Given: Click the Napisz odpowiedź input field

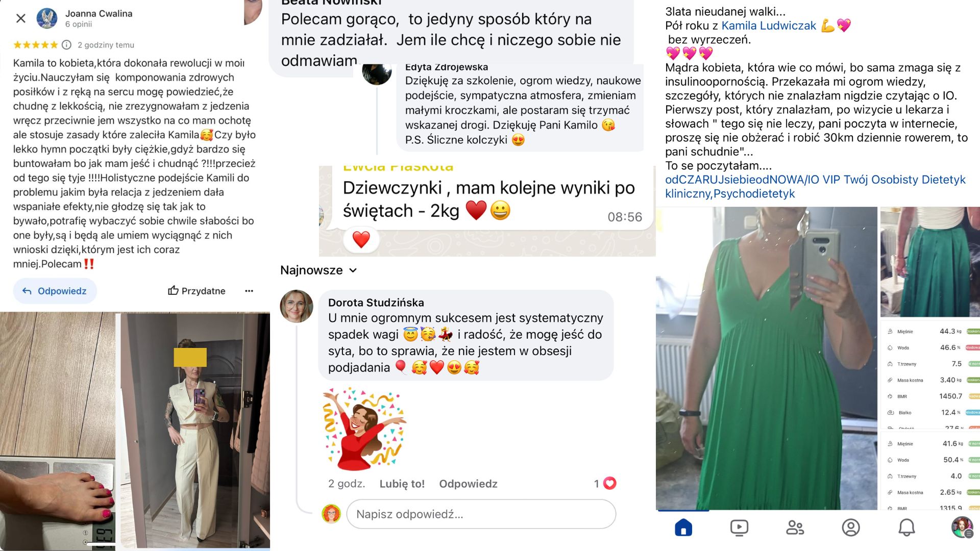Looking at the screenshot, I should [x=481, y=514].
